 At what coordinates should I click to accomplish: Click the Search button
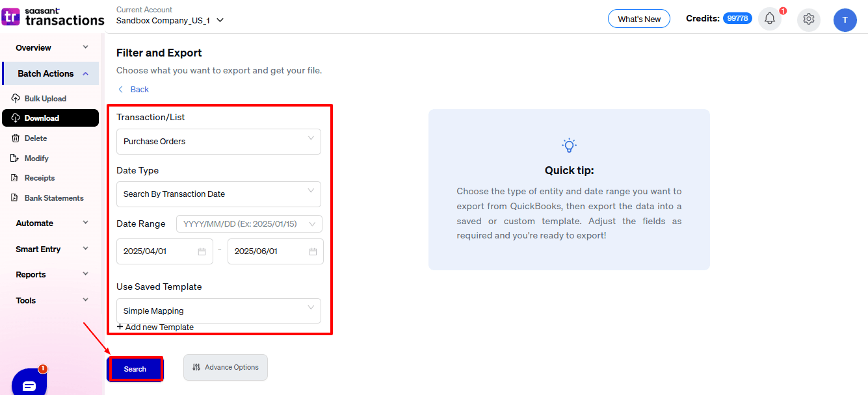click(x=135, y=368)
